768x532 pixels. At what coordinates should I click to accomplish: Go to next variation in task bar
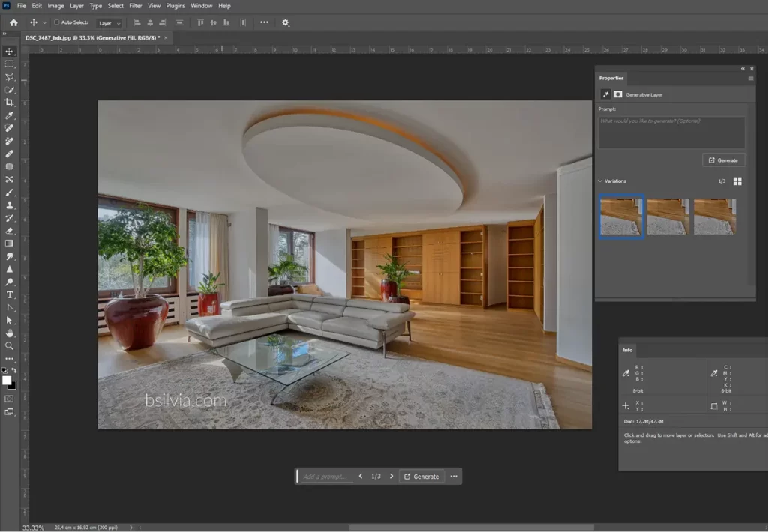391,477
